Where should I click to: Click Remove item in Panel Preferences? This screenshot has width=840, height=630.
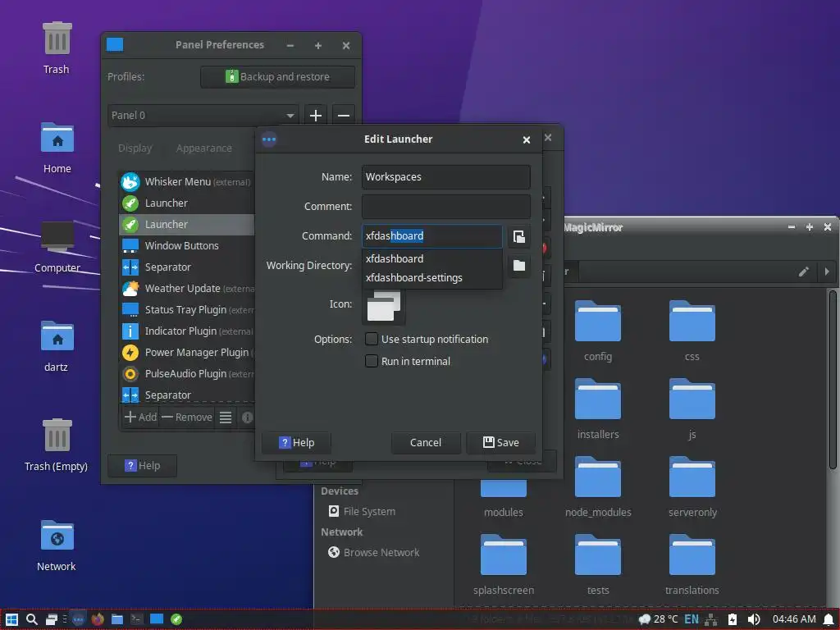click(x=186, y=417)
